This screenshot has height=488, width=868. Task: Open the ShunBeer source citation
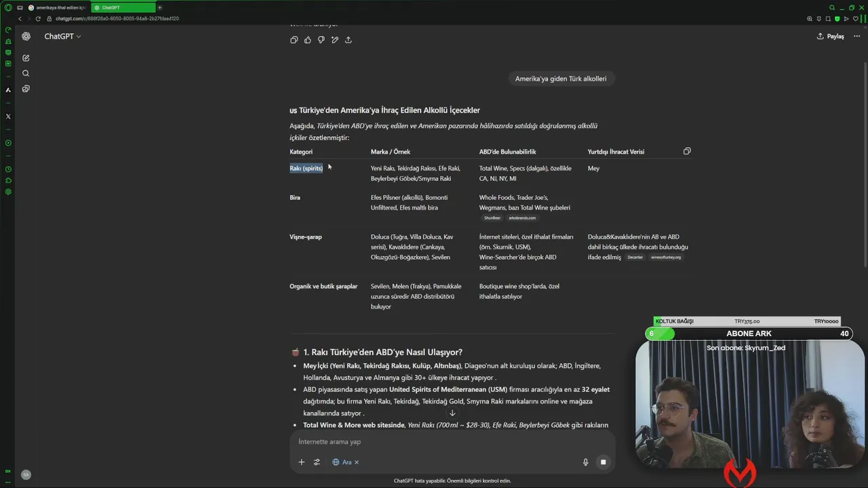pos(492,218)
